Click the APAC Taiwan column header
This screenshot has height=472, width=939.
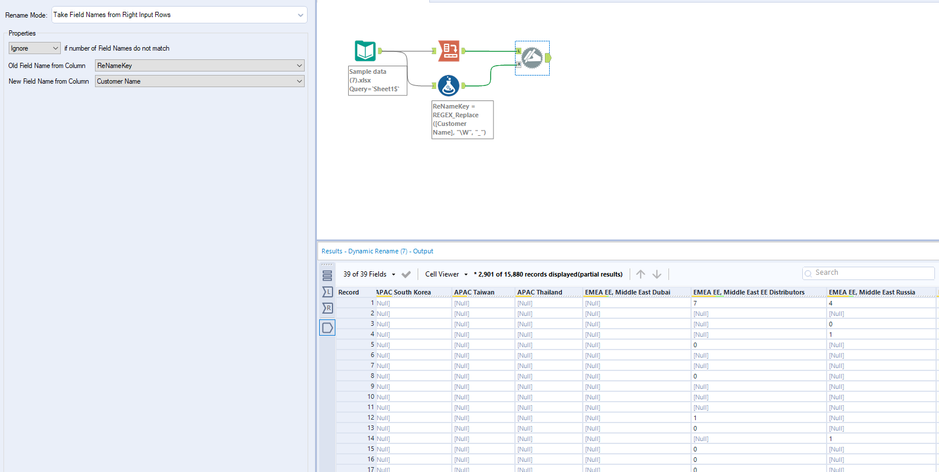(x=475, y=292)
